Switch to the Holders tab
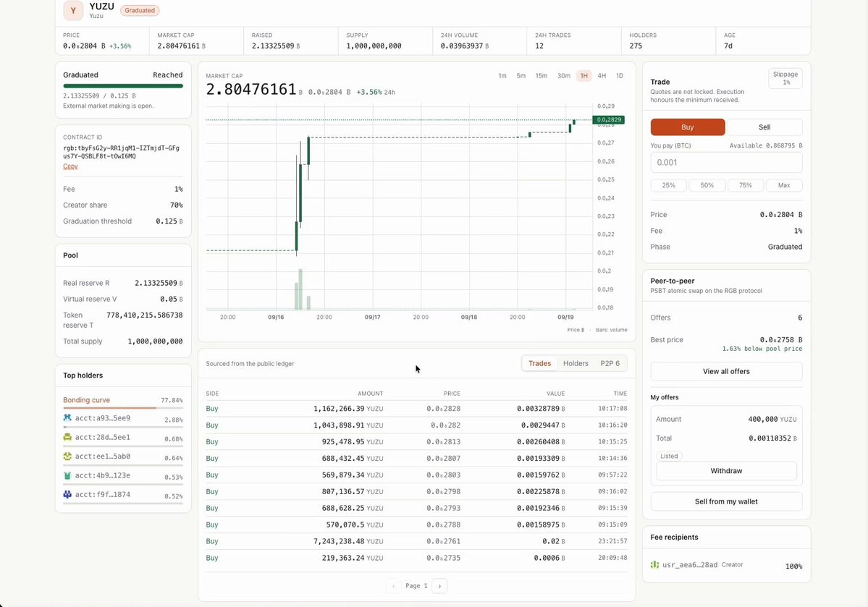Screen dimensions: 868x607 tap(576, 363)
